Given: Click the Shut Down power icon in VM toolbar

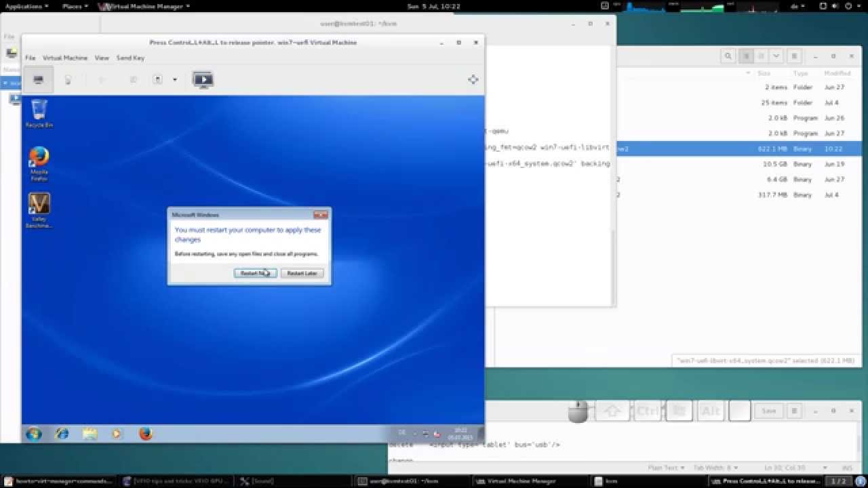Looking at the screenshot, I should [157, 80].
